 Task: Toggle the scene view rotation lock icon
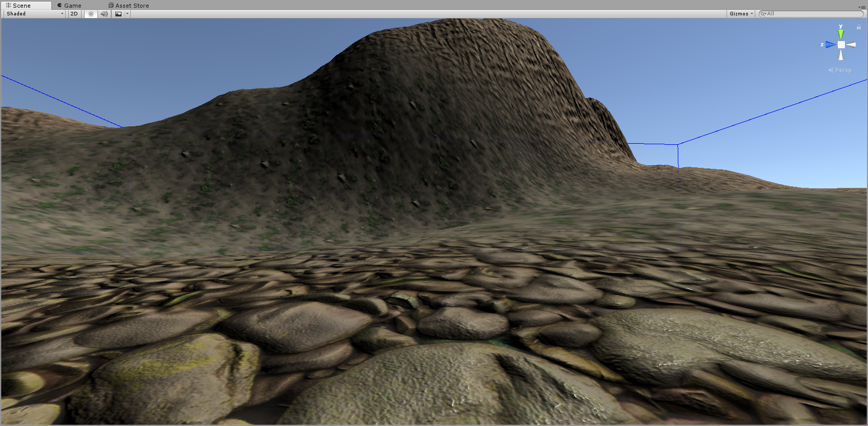click(859, 27)
